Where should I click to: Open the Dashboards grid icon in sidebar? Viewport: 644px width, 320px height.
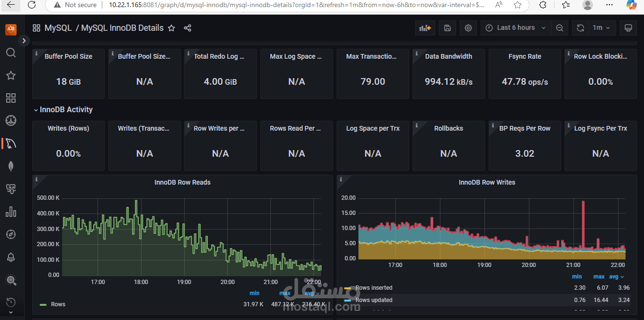point(11,98)
